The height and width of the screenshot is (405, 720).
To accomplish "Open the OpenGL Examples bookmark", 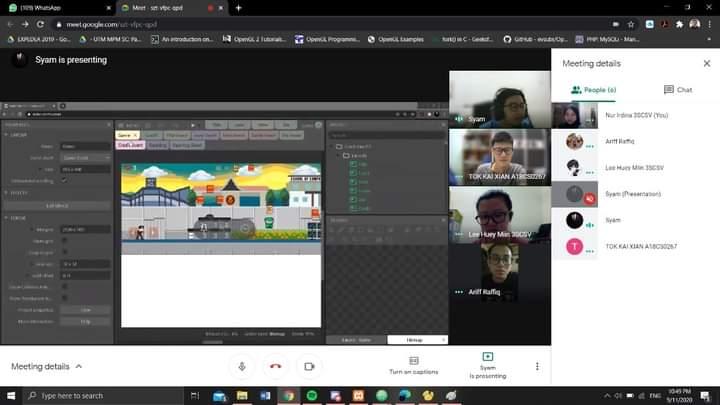I will pyautogui.click(x=398, y=40).
